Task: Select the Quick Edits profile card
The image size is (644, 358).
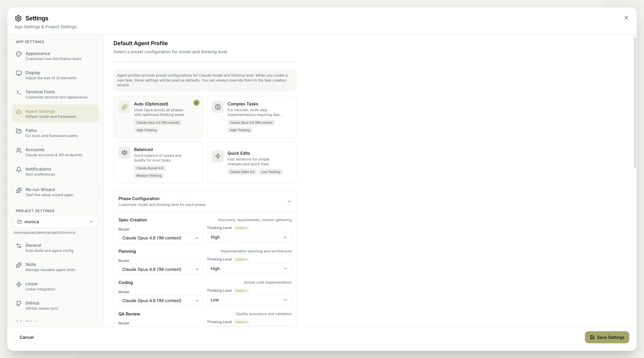Action: 252,162
